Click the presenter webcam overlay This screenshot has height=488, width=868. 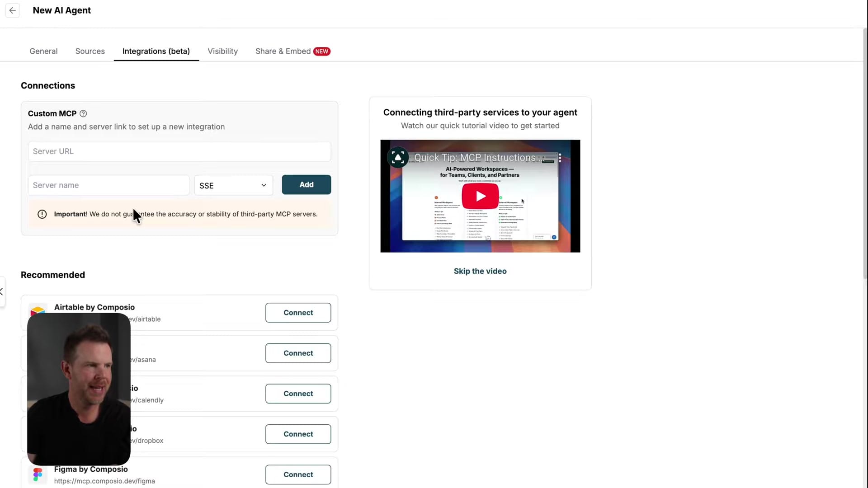click(79, 389)
